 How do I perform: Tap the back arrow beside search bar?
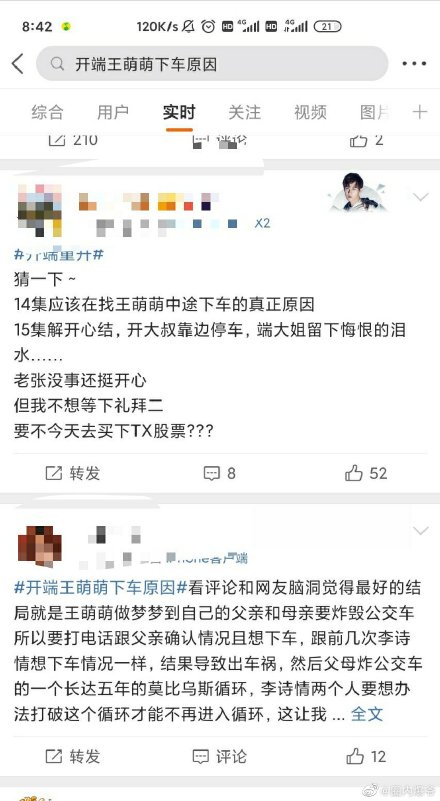tap(17, 64)
